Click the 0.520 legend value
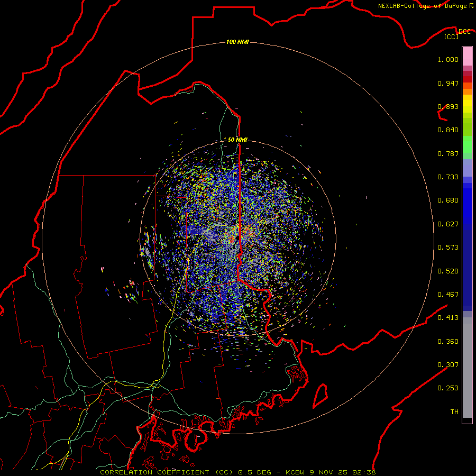Screen dimensions: 476x476 (448, 271)
